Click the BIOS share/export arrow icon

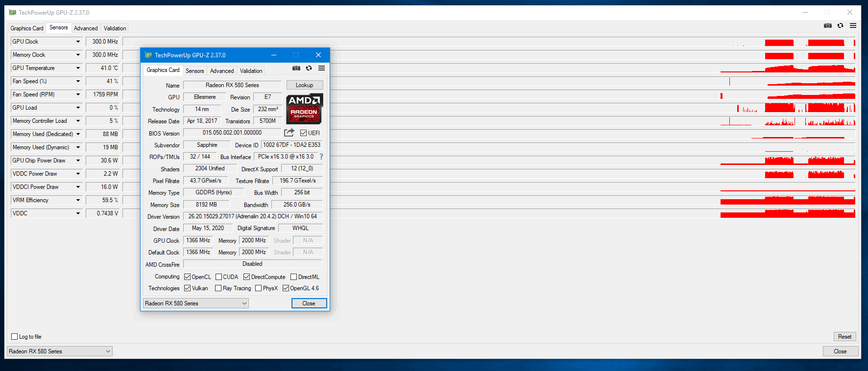tap(289, 133)
